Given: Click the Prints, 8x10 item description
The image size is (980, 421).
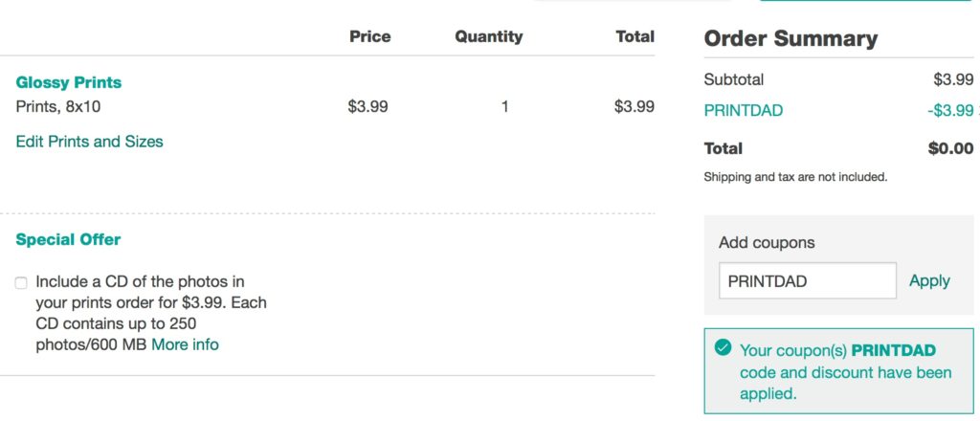Looking at the screenshot, I should tap(58, 107).
